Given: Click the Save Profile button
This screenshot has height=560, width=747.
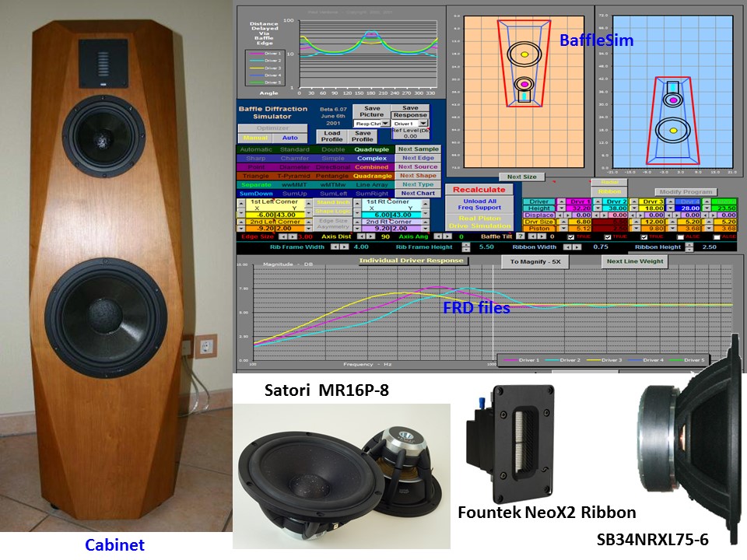Looking at the screenshot, I should 363,136.
